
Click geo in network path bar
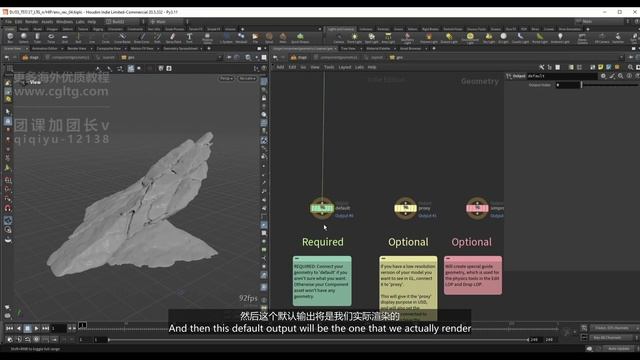click(396, 58)
